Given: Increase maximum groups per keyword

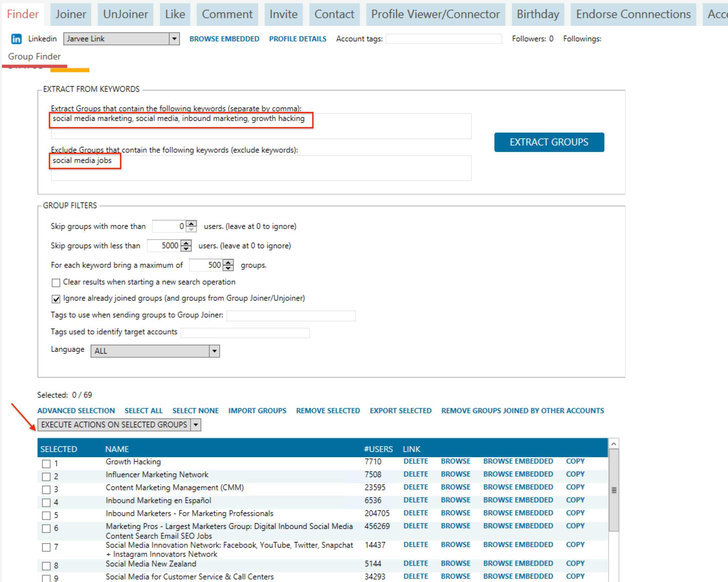Looking at the screenshot, I should pos(229,262).
